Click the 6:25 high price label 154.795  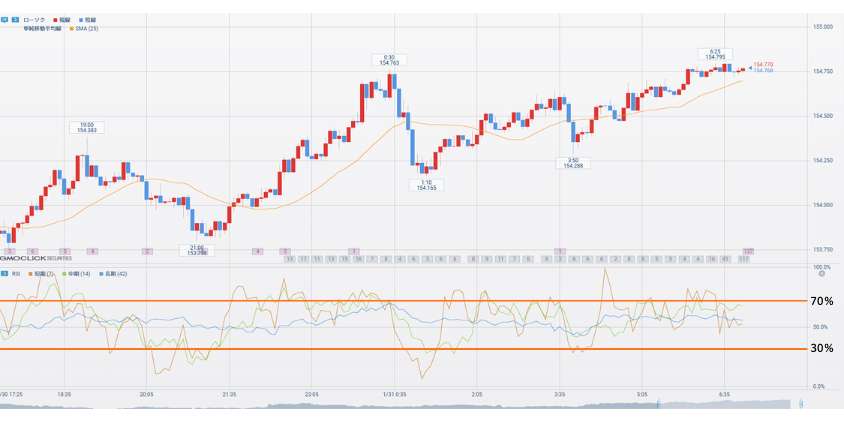pyautogui.click(x=715, y=54)
